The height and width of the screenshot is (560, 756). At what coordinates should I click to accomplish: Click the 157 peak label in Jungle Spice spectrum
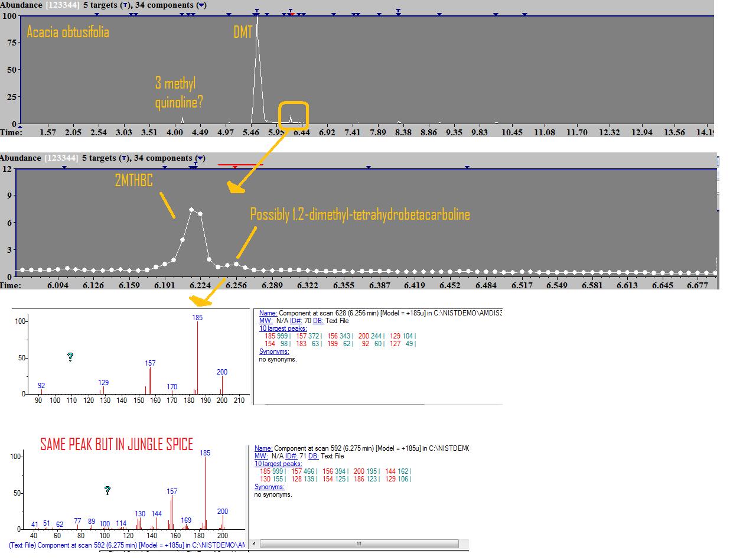(172, 491)
